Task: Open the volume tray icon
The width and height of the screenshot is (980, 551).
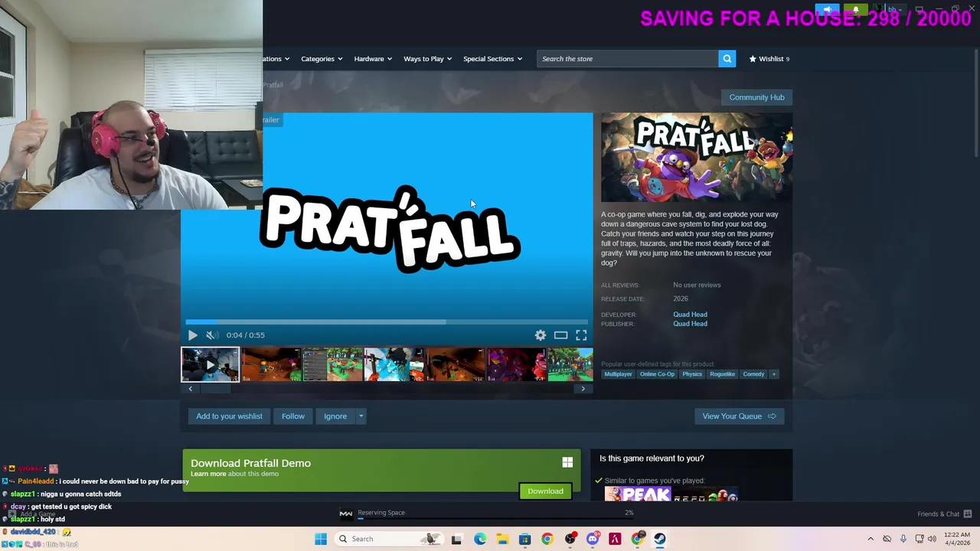Action: click(932, 539)
